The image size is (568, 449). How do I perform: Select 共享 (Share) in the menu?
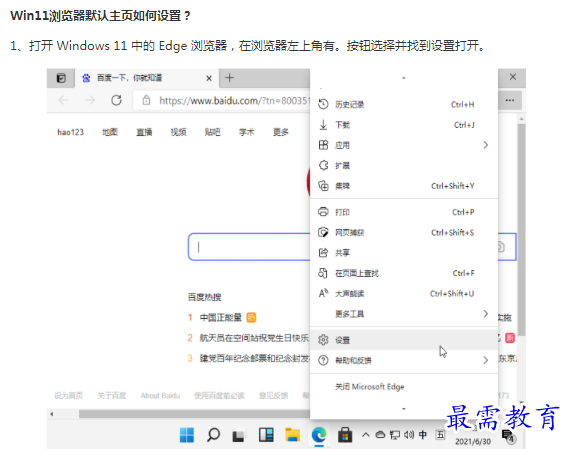tap(404, 253)
